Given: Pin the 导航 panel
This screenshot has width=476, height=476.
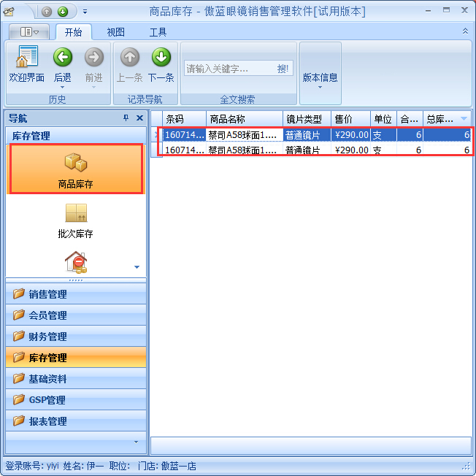Looking at the screenshot, I should (126, 118).
